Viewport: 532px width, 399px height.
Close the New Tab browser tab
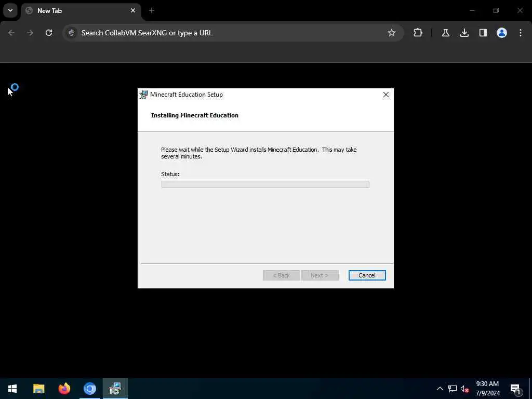point(133,10)
